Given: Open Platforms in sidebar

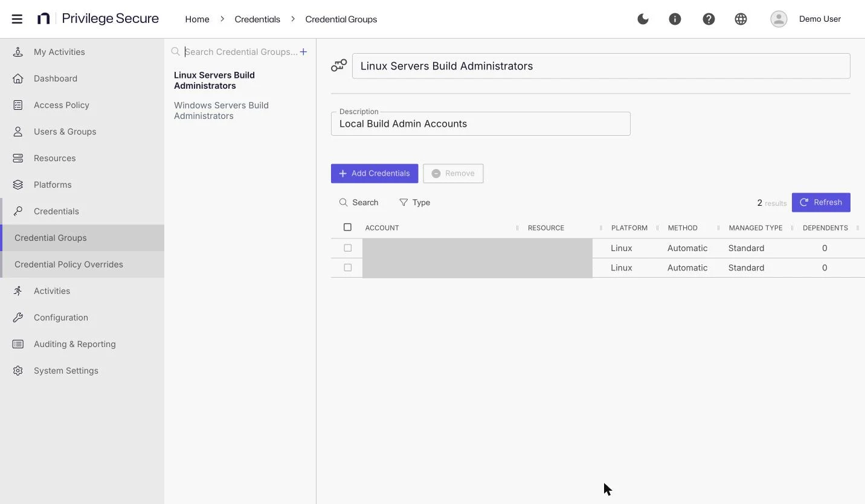Looking at the screenshot, I should (82, 185).
